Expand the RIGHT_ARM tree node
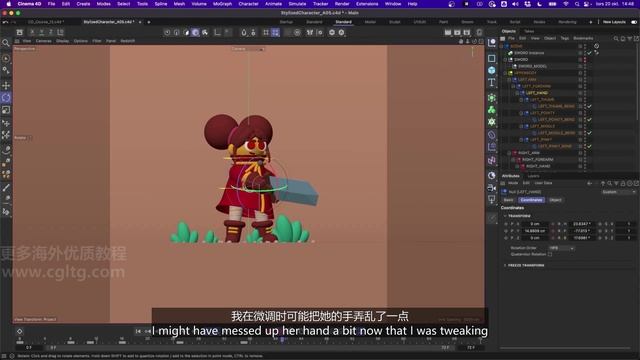 click(x=509, y=153)
